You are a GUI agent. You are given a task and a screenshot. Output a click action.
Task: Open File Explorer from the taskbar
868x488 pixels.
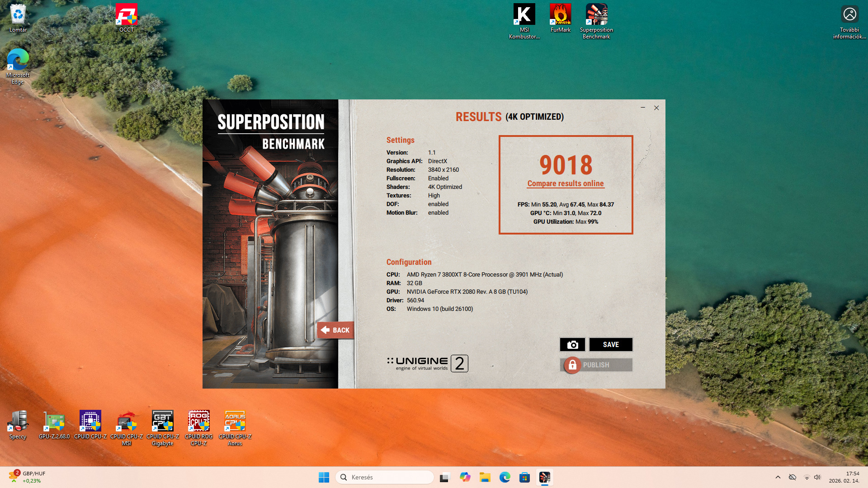point(485,477)
